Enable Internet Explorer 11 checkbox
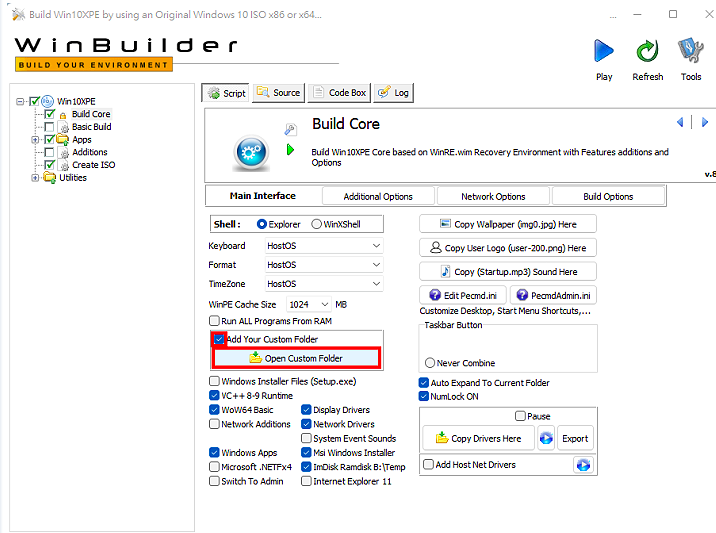This screenshot has height=533, width=716. (306, 481)
